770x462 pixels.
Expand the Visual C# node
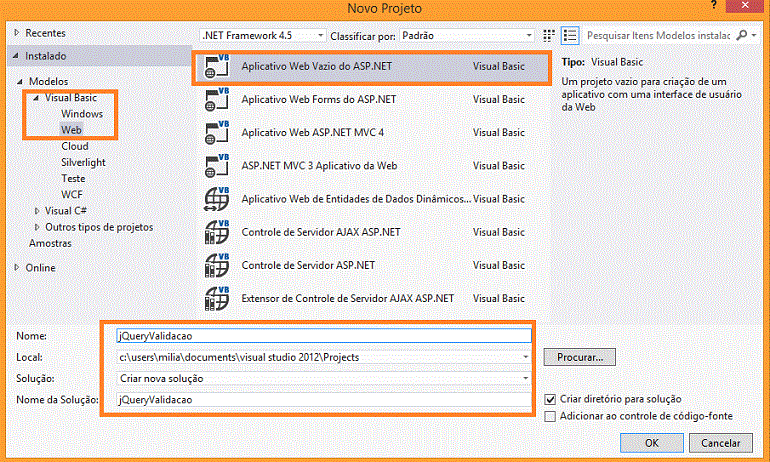(37, 211)
